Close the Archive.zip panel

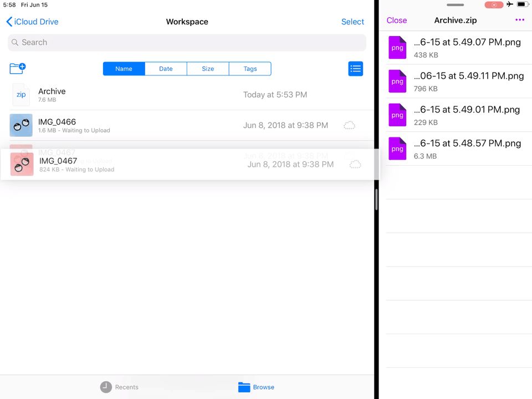coord(396,21)
